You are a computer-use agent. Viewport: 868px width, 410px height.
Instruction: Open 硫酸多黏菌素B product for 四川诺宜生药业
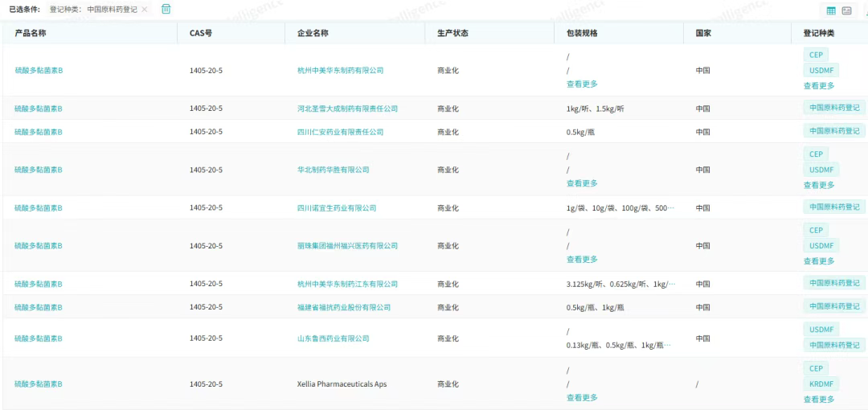pyautogui.click(x=39, y=208)
